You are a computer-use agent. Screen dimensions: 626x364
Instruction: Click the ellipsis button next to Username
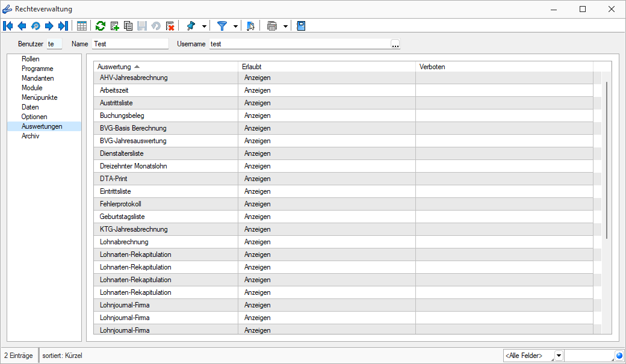point(395,44)
